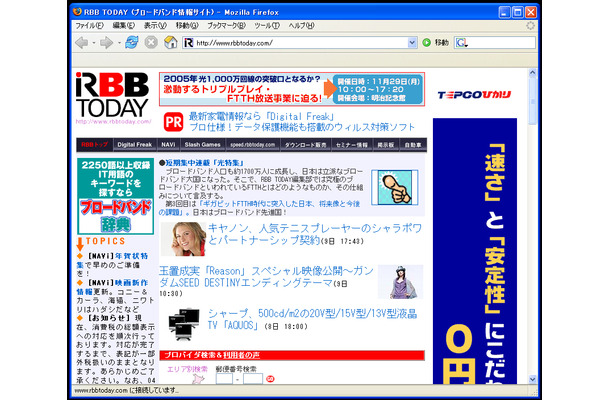Open the 短期集中連載「光特集」 link
Viewport: 610px width, 400px height.
click(x=205, y=163)
